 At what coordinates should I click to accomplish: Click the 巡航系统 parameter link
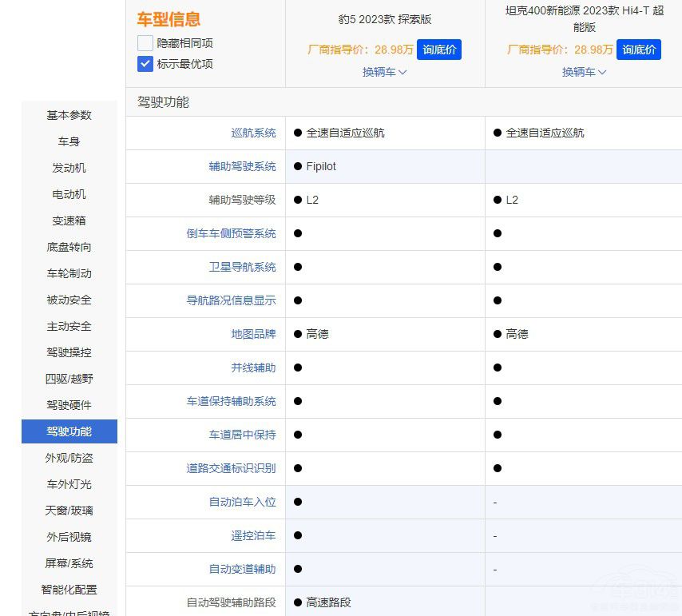click(253, 133)
